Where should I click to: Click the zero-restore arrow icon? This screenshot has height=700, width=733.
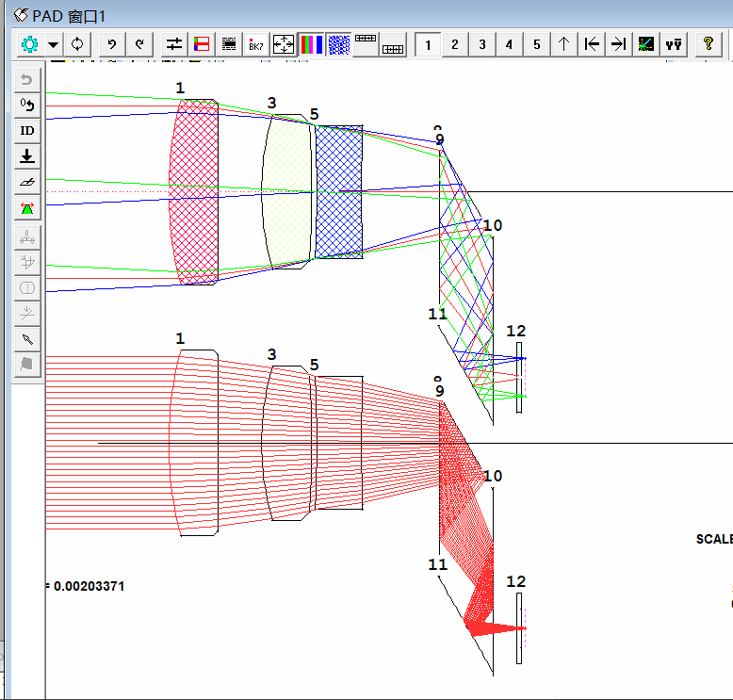point(27,106)
